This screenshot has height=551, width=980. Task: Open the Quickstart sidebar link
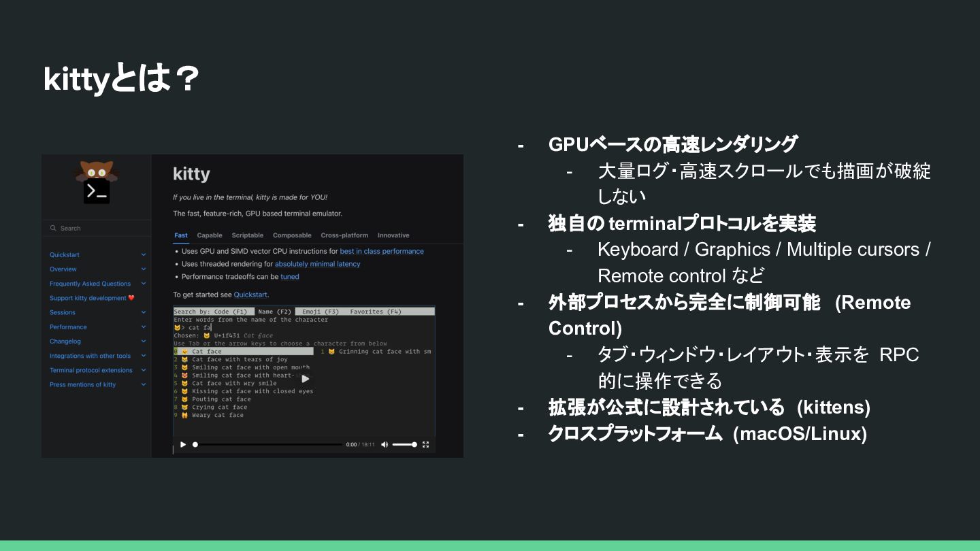coord(65,255)
